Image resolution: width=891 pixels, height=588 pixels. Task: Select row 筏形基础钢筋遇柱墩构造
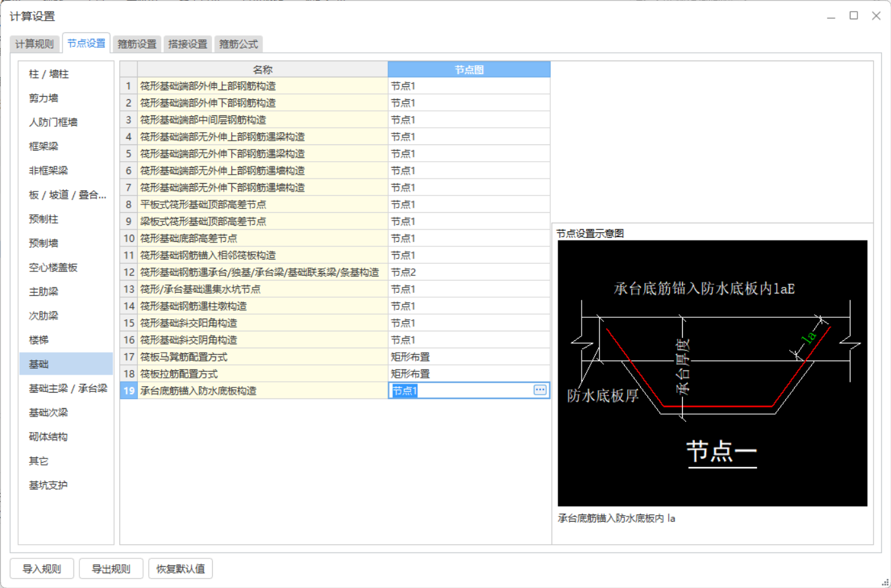(x=262, y=306)
